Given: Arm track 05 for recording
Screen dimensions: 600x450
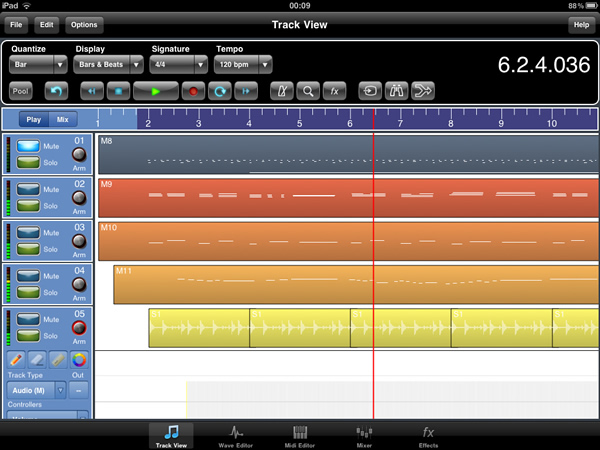Looking at the screenshot, I should pos(79,328).
